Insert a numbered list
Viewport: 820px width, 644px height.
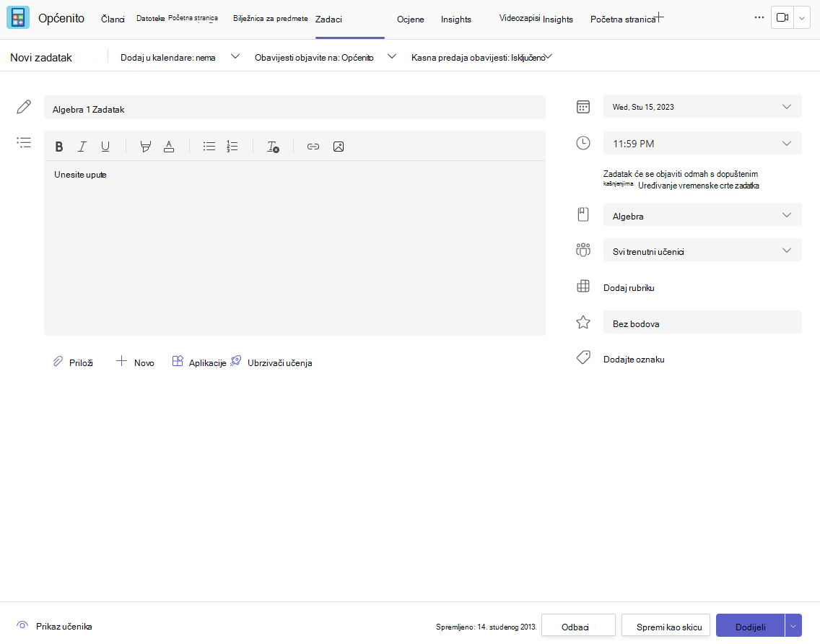click(232, 147)
